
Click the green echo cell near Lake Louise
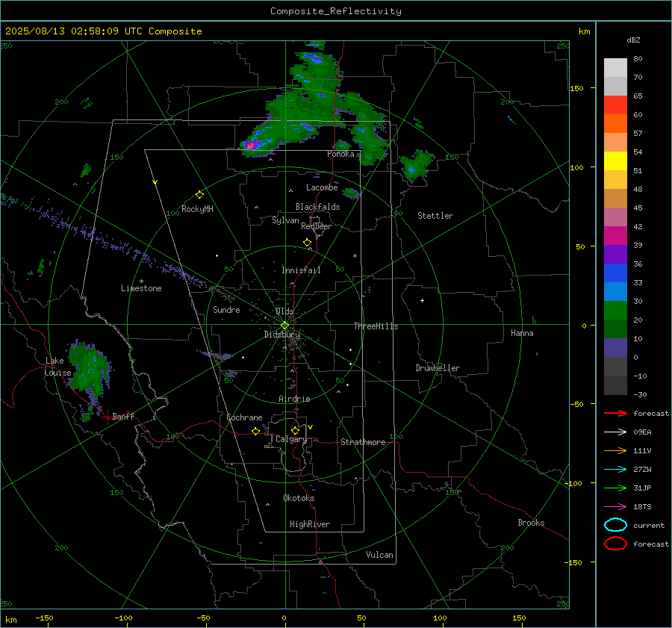[x=89, y=369]
